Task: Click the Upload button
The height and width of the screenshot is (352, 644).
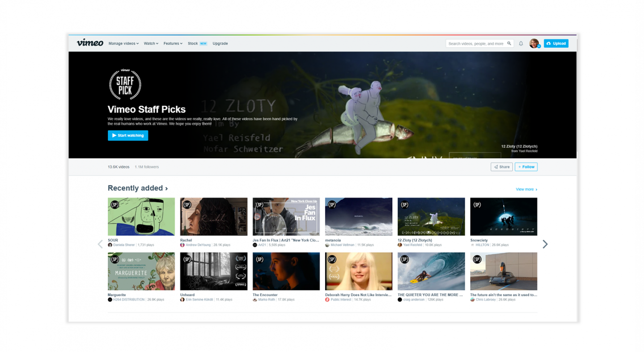Action: (x=556, y=43)
